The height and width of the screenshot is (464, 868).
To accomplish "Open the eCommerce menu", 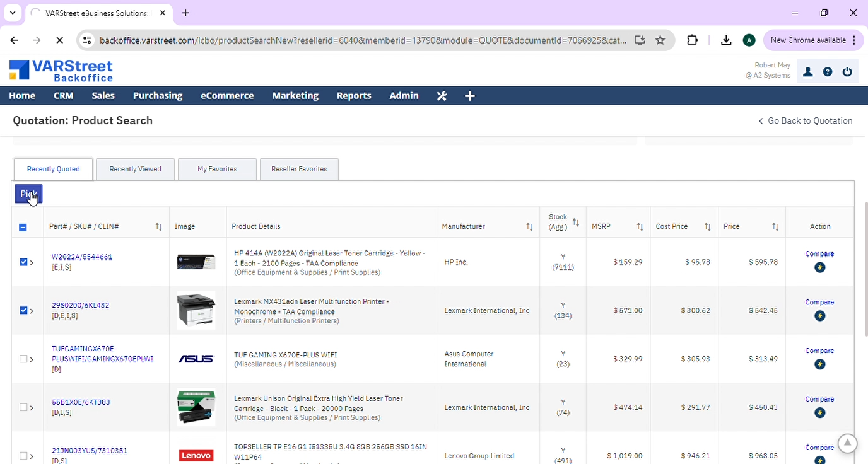I will (x=227, y=96).
